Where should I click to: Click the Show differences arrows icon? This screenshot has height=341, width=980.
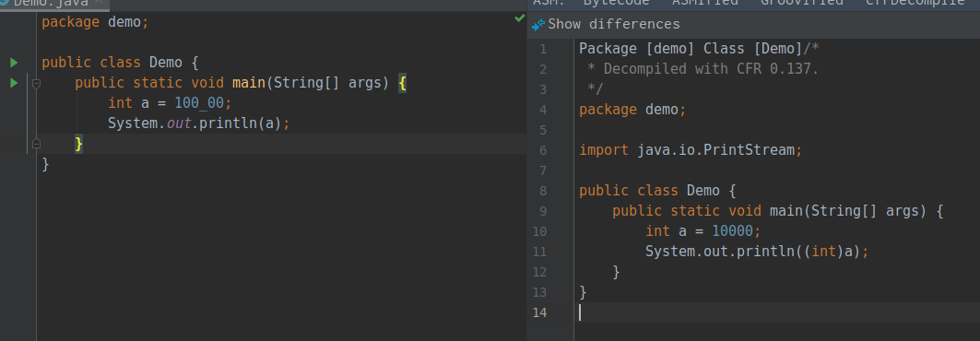pyautogui.click(x=538, y=24)
